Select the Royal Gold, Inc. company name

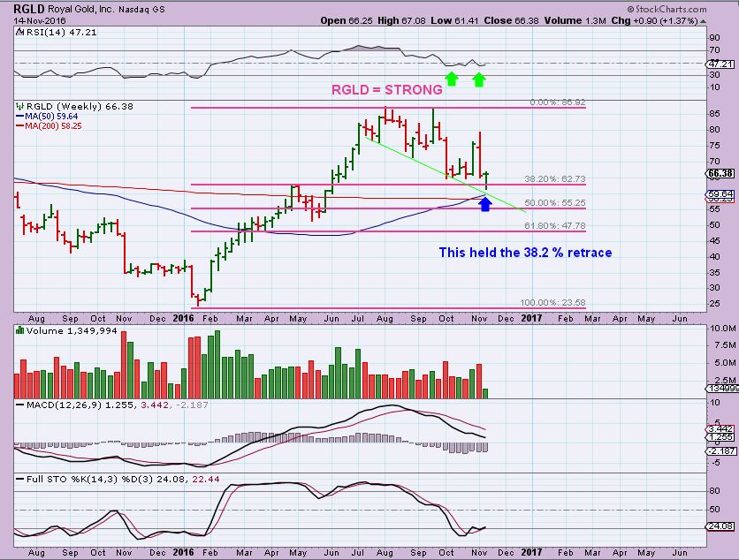(80, 9)
